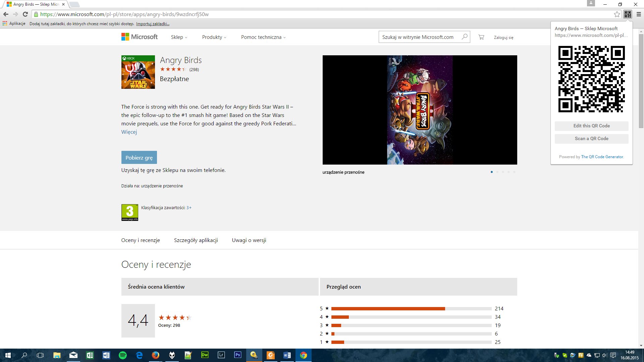
Task: Click the 5 star rating bar
Action: pos(412,309)
